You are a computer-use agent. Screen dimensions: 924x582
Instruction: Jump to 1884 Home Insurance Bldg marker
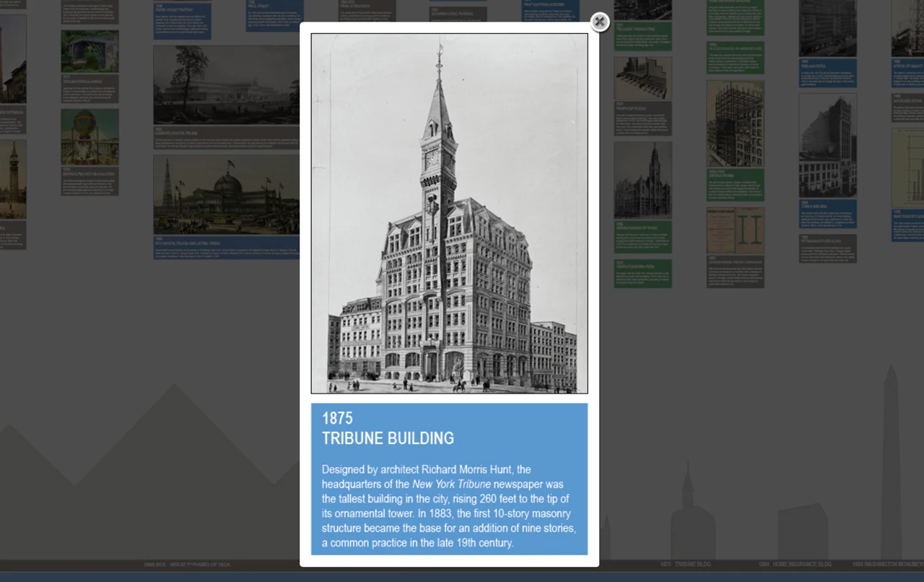pyautogui.click(x=794, y=564)
